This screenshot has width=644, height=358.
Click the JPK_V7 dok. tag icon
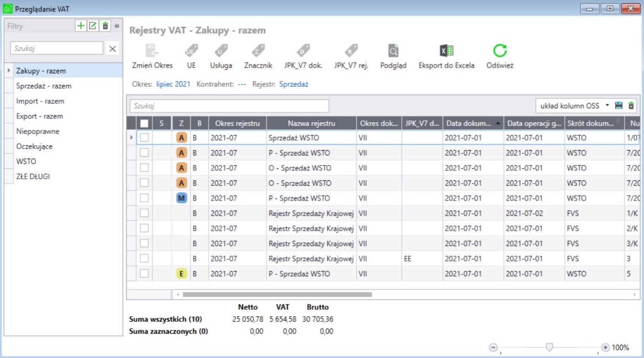(303, 50)
